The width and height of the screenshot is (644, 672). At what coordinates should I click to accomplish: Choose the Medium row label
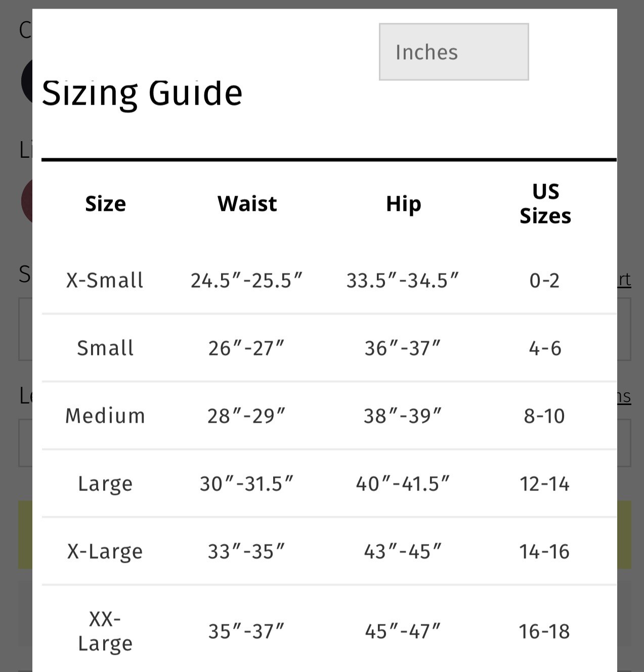pyautogui.click(x=105, y=416)
